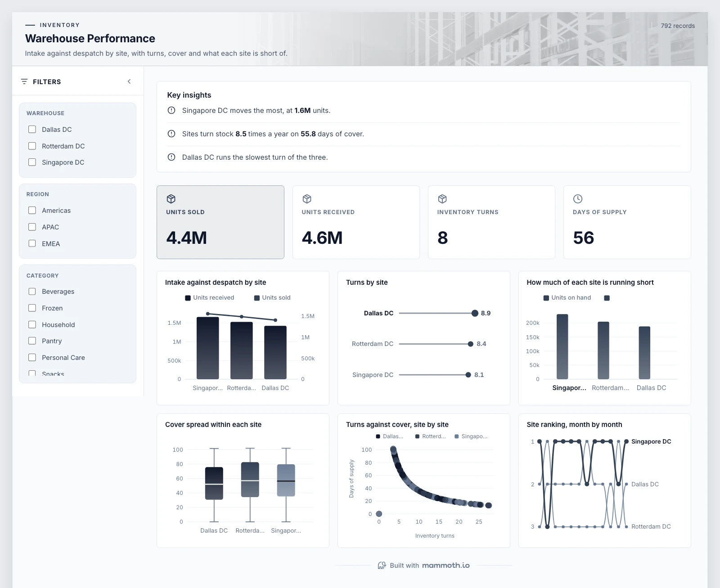Select the Days of Supply KPI card
This screenshot has width=720, height=588.
[627, 222]
